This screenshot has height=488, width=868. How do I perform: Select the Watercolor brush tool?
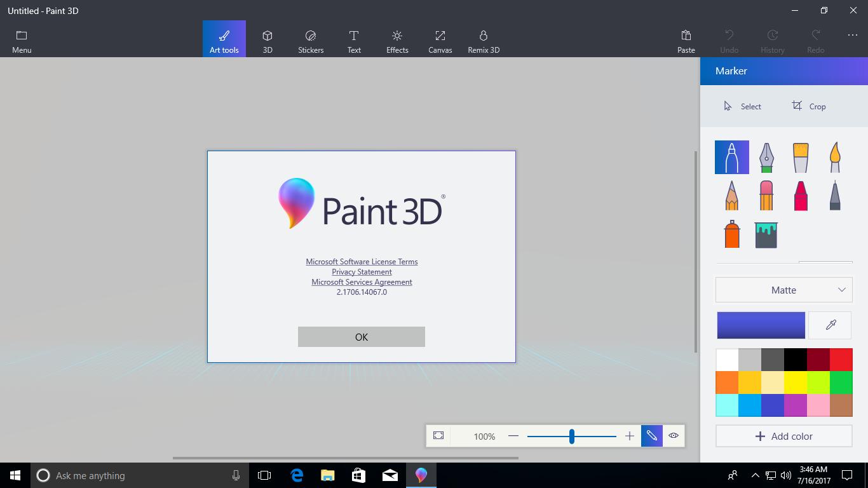(x=835, y=157)
